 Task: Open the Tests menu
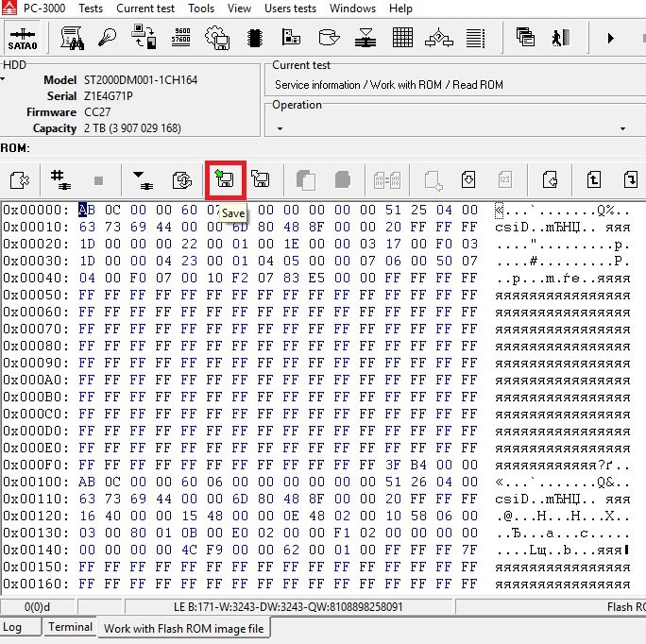(x=91, y=8)
